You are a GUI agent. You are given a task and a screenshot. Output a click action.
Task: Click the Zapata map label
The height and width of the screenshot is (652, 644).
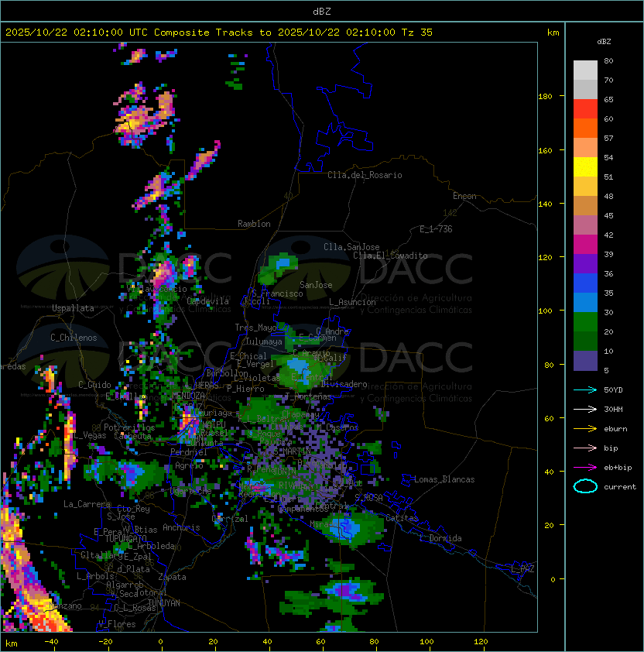(x=172, y=577)
